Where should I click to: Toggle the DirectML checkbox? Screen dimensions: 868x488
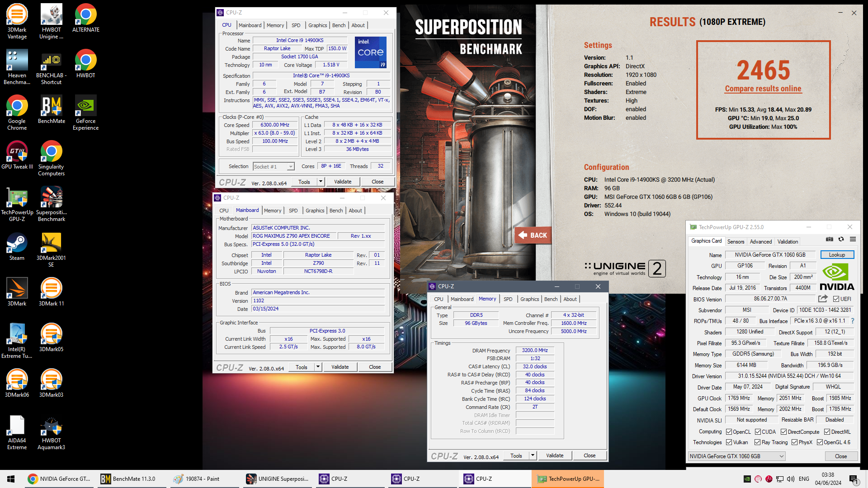coord(827,432)
